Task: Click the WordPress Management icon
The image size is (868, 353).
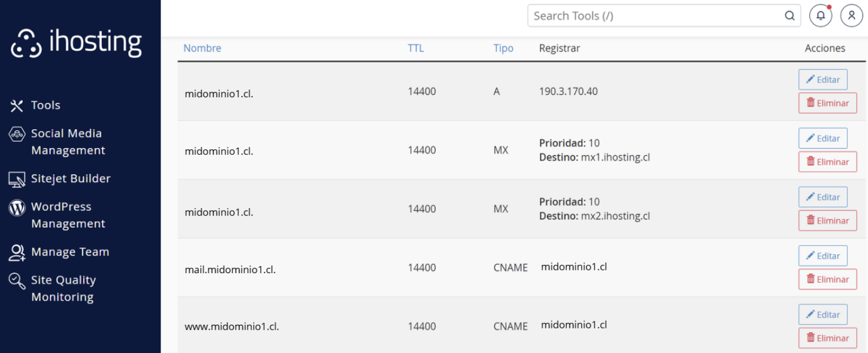Action: [x=17, y=207]
